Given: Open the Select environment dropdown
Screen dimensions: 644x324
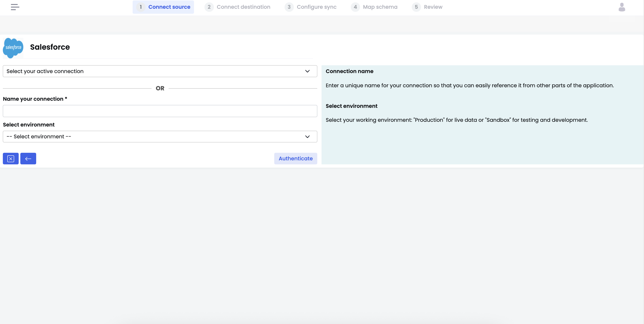Looking at the screenshot, I should (x=160, y=136).
